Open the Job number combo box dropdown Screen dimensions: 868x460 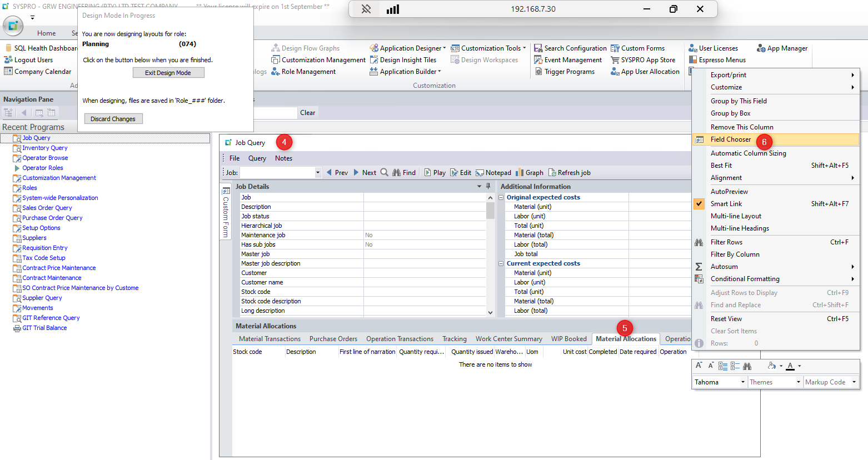pyautogui.click(x=318, y=173)
